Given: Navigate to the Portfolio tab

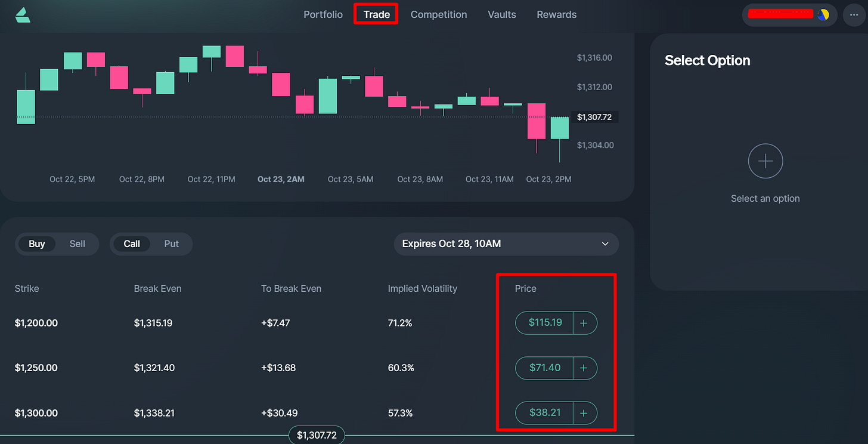Looking at the screenshot, I should coord(323,14).
